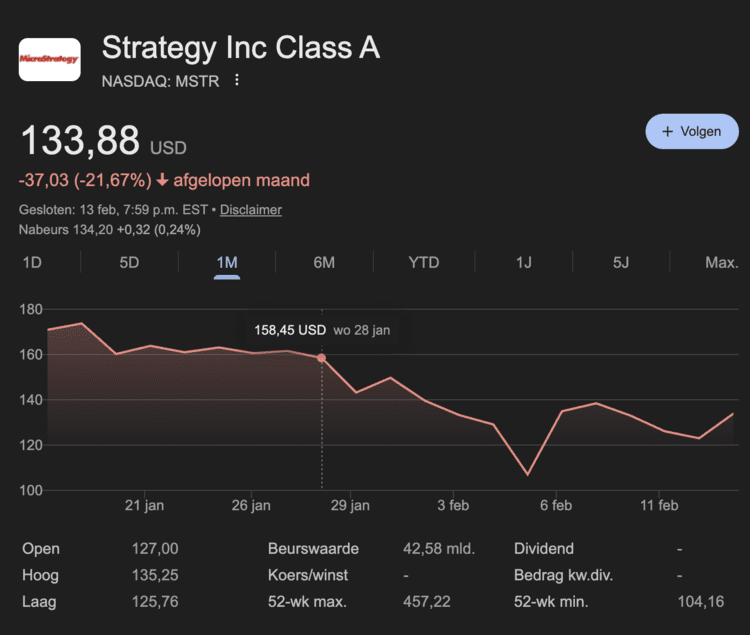Click the red down arrow next to afgelopen maand
The width and height of the screenshot is (750, 635).
(163, 181)
